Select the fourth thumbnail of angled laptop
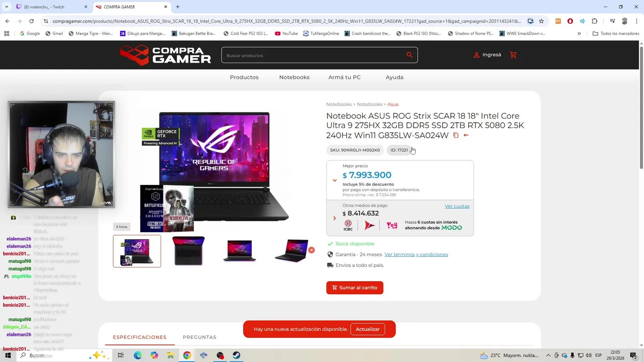The width and height of the screenshot is (644, 362). [x=291, y=251]
